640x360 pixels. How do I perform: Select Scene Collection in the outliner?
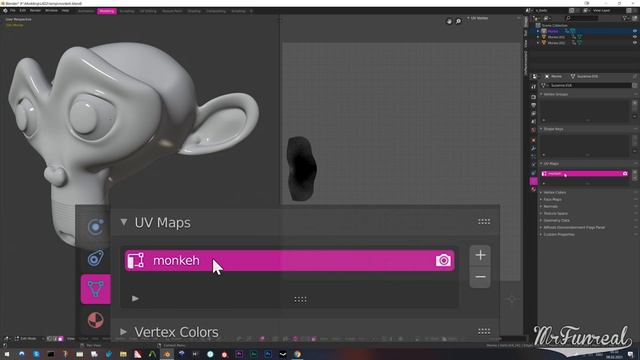(x=554, y=25)
